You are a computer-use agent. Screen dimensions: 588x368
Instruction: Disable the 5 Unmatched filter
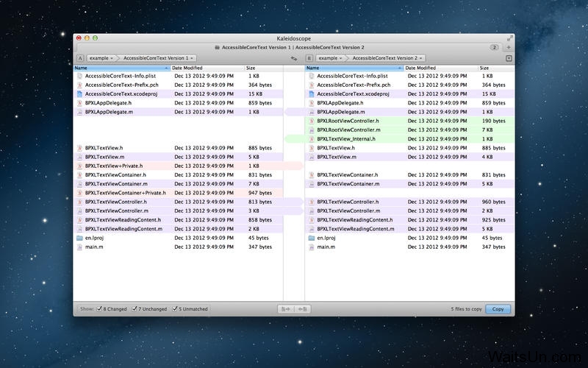[174, 309]
